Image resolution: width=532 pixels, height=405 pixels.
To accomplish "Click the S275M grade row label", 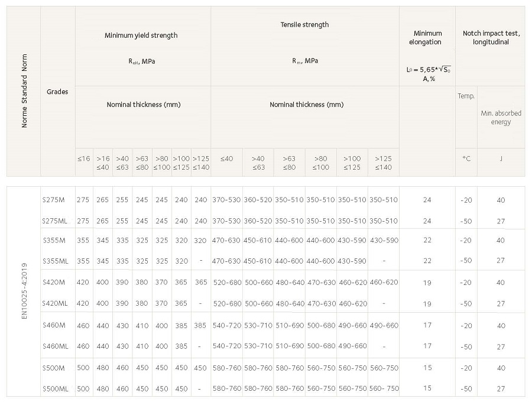I will pos(53,200).
